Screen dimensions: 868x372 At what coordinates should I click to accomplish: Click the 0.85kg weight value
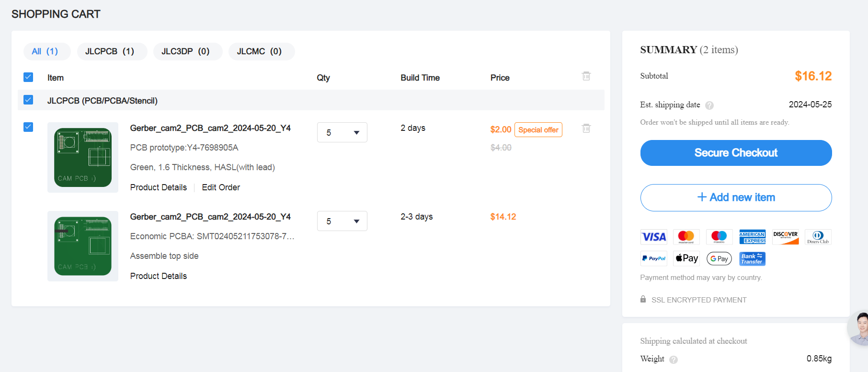819,359
